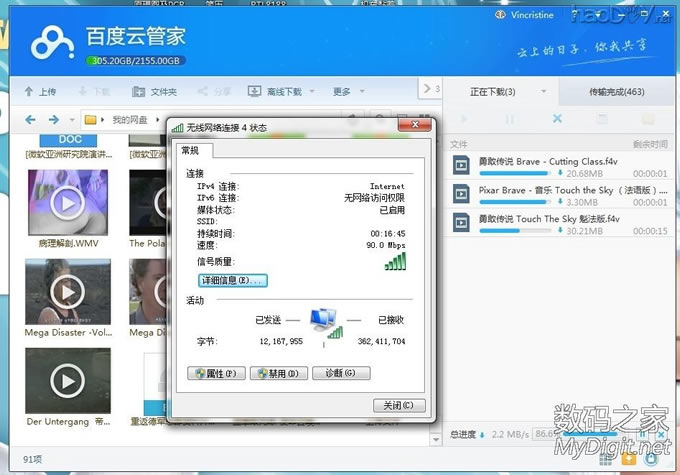Click the 关闭 close button in dialog
Screen dimensions: 680x475
pyautogui.click(x=398, y=405)
